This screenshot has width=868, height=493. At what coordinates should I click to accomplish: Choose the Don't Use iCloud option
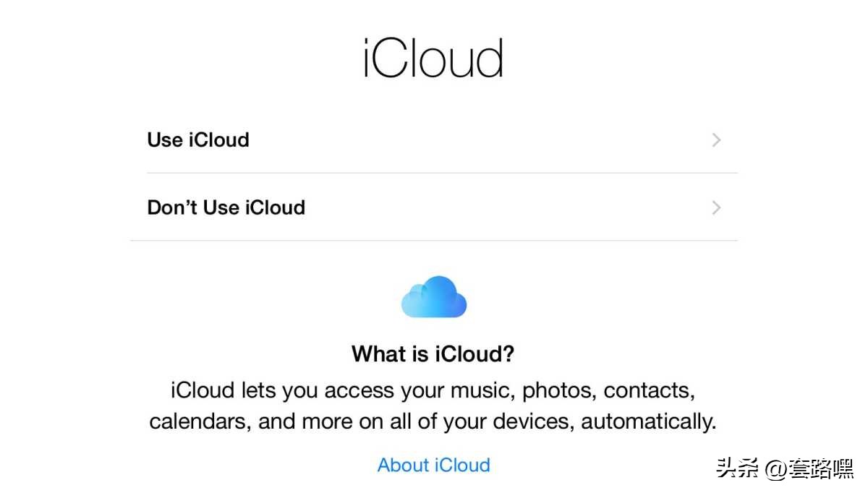coord(226,208)
